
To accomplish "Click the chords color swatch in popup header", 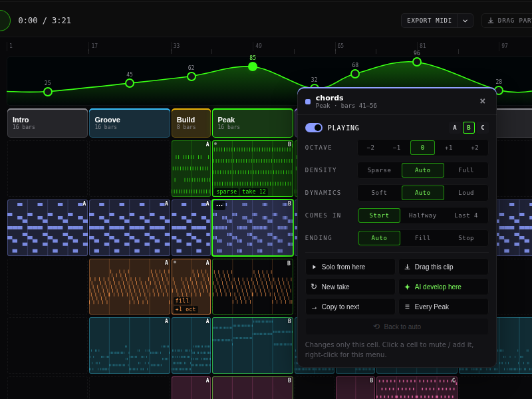I will click(308, 102).
